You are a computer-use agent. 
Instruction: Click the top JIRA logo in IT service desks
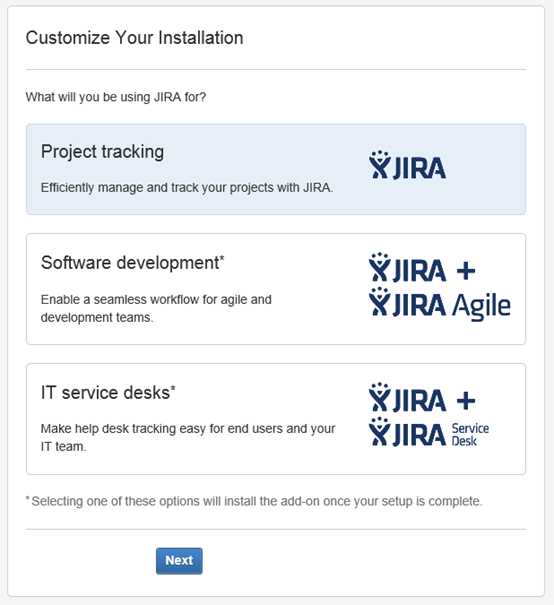[x=407, y=397]
